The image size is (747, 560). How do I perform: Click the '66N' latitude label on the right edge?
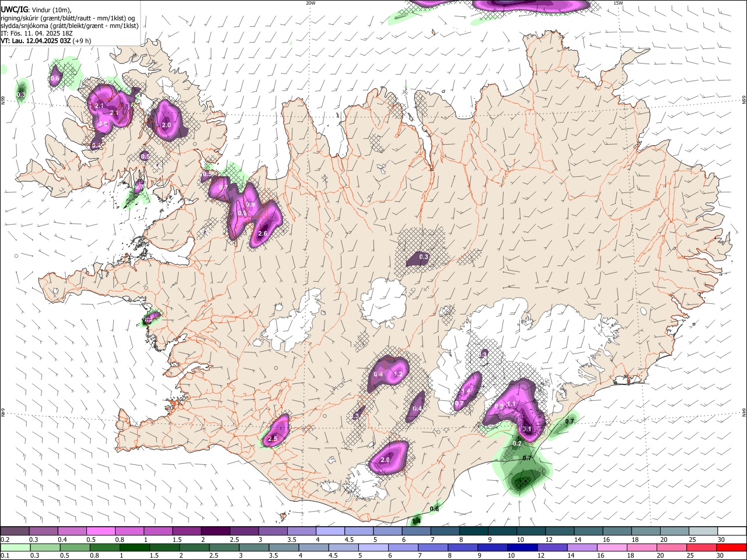pyautogui.click(x=744, y=100)
